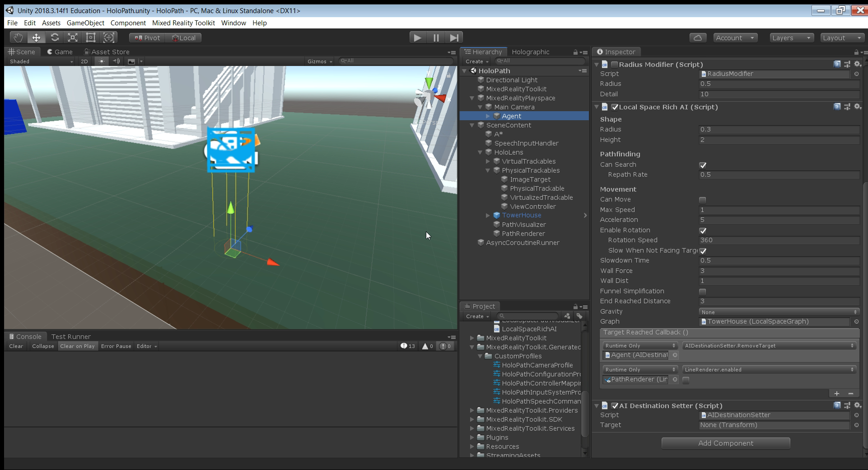Start Play mode
The image size is (868, 470).
[417, 38]
